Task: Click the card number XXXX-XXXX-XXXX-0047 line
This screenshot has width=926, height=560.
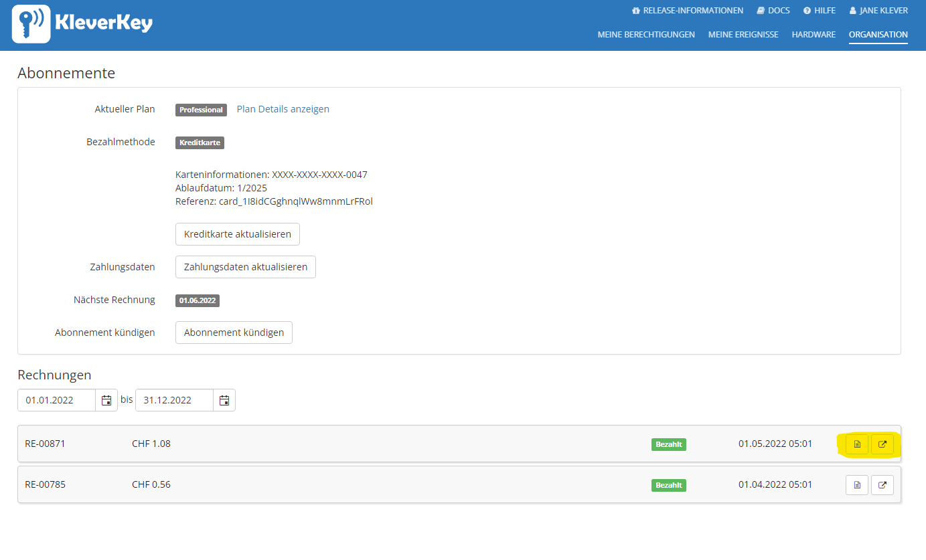Action: [x=271, y=175]
